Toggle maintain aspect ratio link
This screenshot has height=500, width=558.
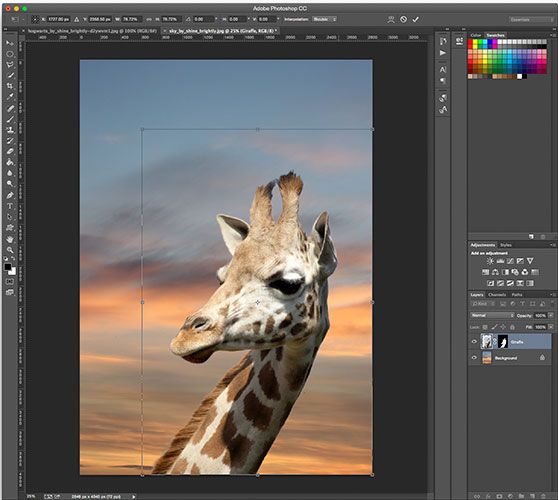tap(149, 19)
